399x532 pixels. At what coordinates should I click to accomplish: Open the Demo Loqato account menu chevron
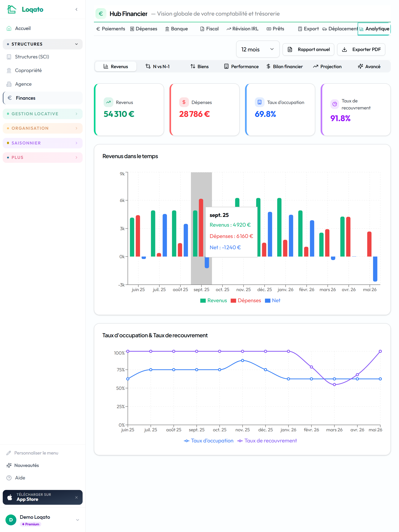point(78,520)
